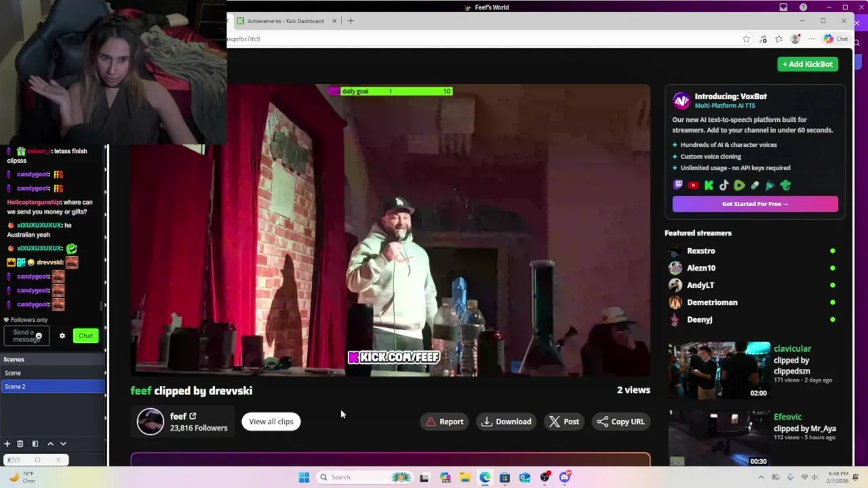868x488 pixels.
Task: Open AndyLT in featured streamers
Action: coord(701,285)
